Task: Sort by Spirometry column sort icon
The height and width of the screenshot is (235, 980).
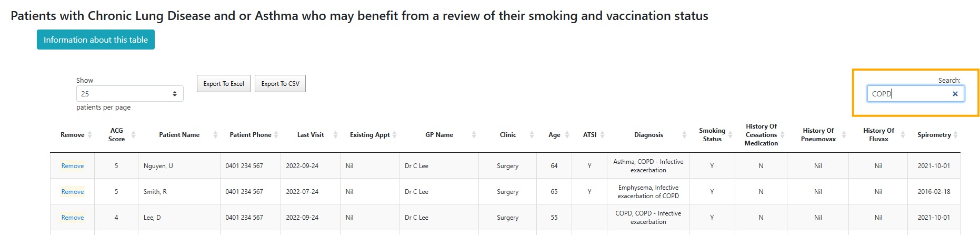Action: click(x=955, y=135)
